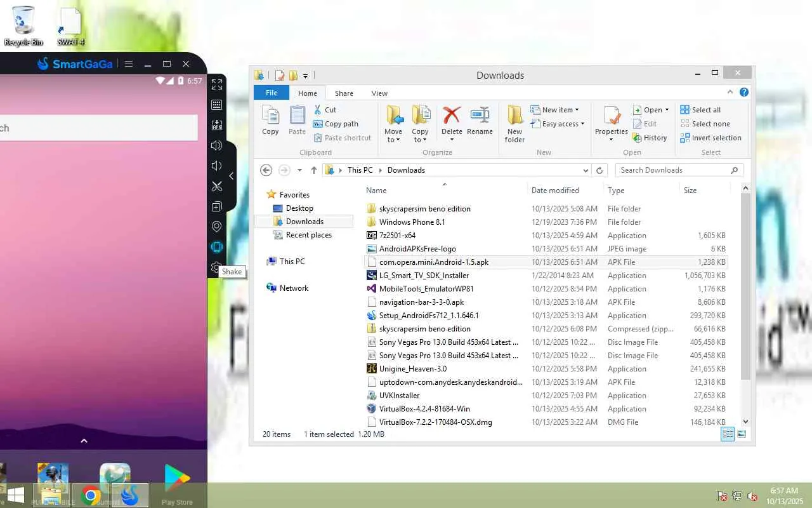This screenshot has width=812, height=508.
Task: Switch to the View ribbon tab
Action: tap(379, 93)
